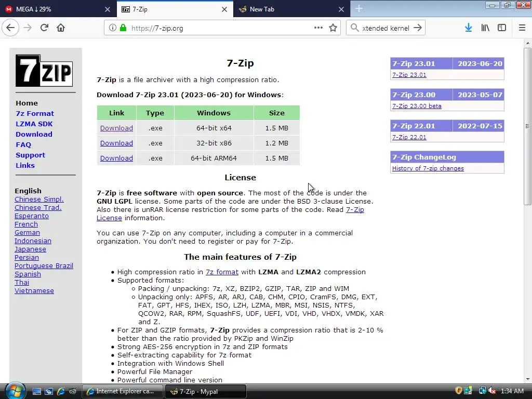
Task: Click Show Desktop quick launch icon
Action: (37, 391)
